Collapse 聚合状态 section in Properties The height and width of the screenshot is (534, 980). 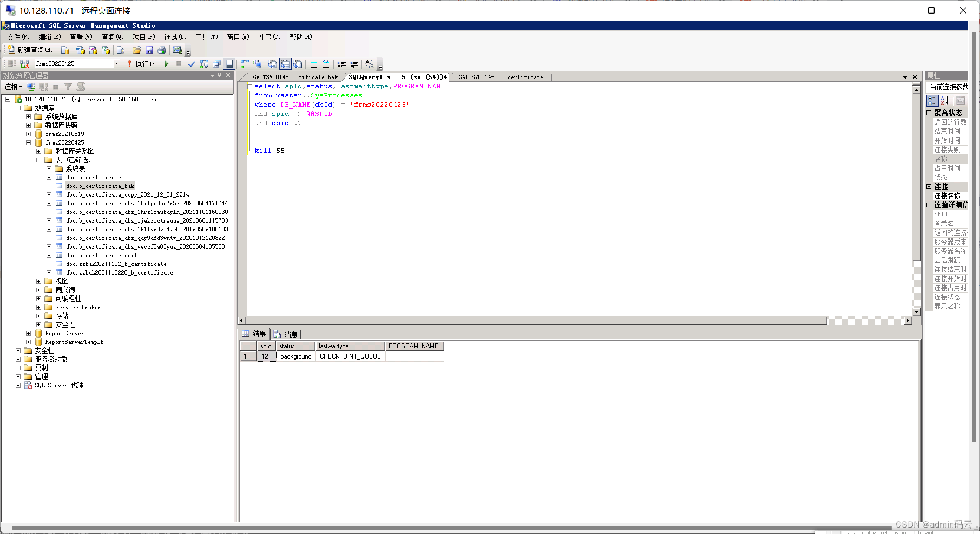(929, 113)
